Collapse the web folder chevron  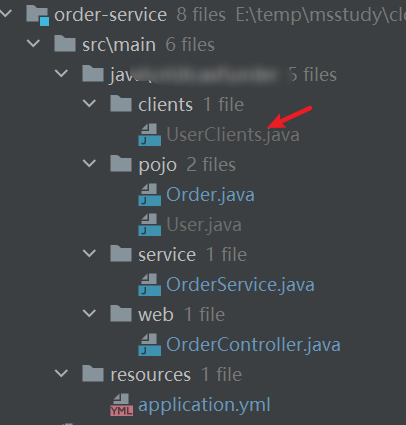coord(89,313)
